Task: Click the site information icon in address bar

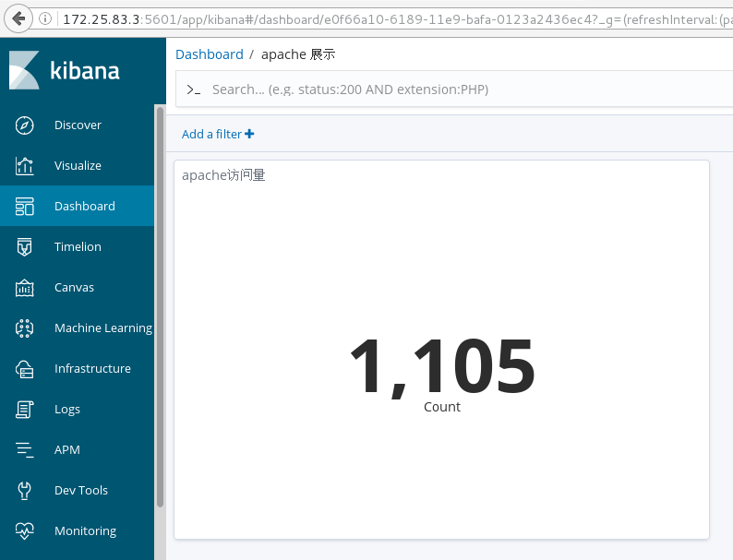Action: click(45, 18)
